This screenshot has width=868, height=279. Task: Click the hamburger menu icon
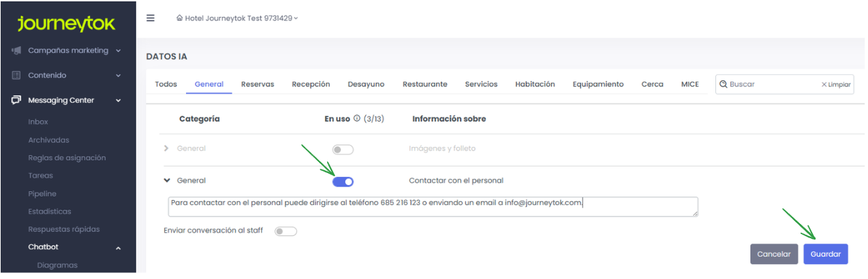click(x=151, y=18)
